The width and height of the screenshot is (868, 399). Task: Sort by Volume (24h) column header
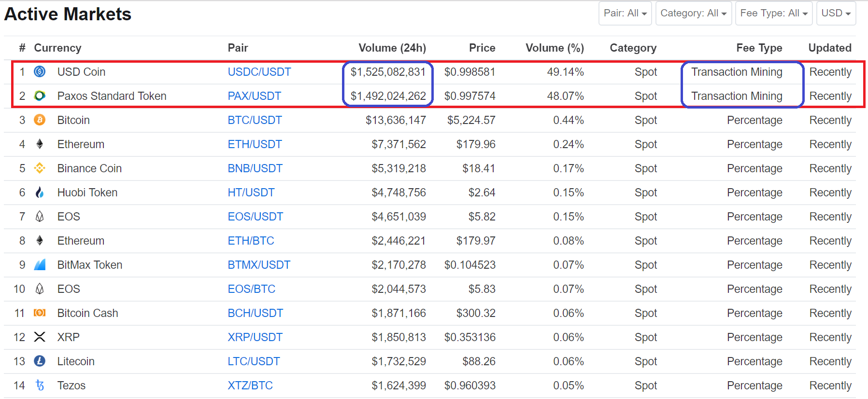coord(392,48)
